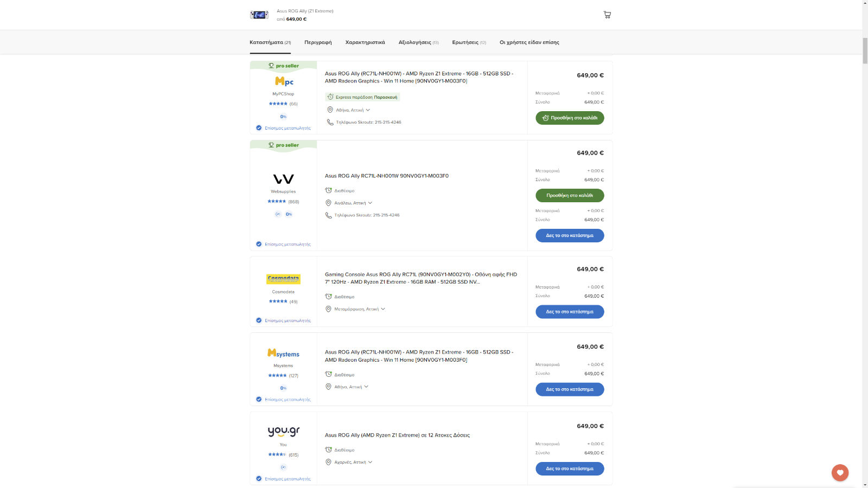Click Διαθέσιμο status in Msystems listing
Screen dimensions: 868x488
(344, 375)
